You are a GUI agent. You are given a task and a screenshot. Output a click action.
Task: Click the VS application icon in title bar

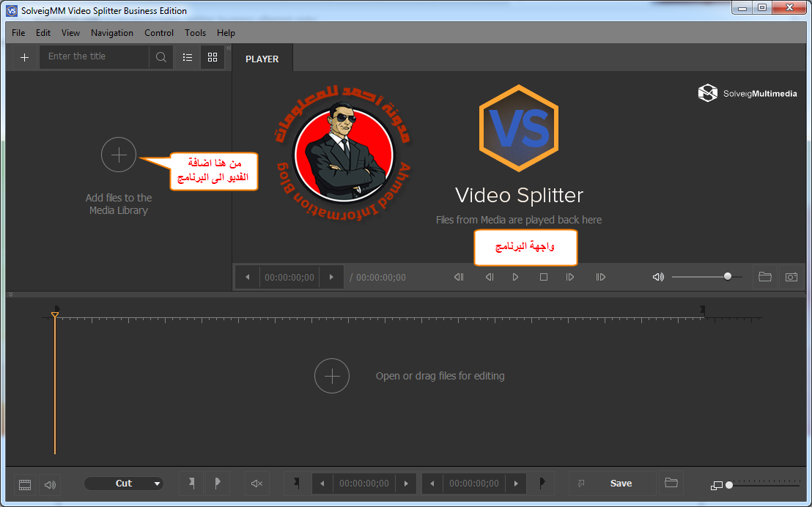point(12,10)
